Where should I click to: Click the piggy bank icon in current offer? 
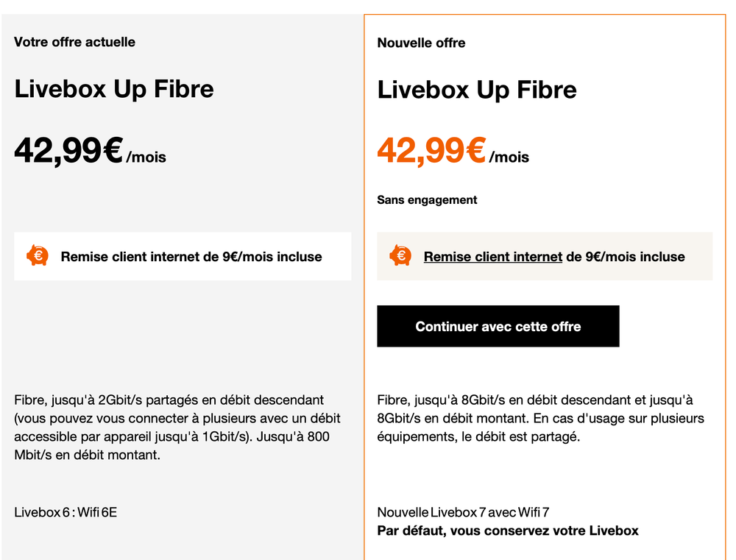38,256
